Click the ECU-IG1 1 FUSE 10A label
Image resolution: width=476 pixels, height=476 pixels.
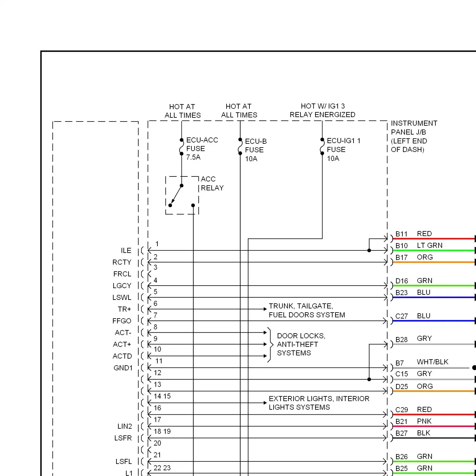pos(344,149)
